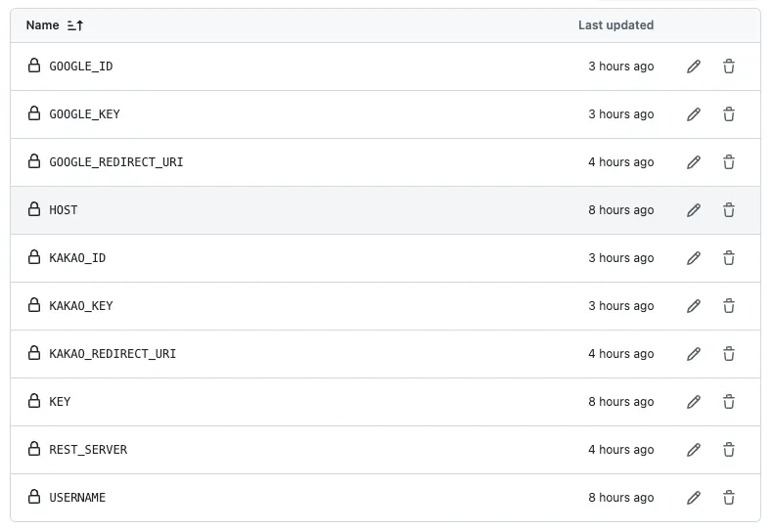
Task: Edit the GOOGLE_KEY secret
Action: pyautogui.click(x=694, y=114)
